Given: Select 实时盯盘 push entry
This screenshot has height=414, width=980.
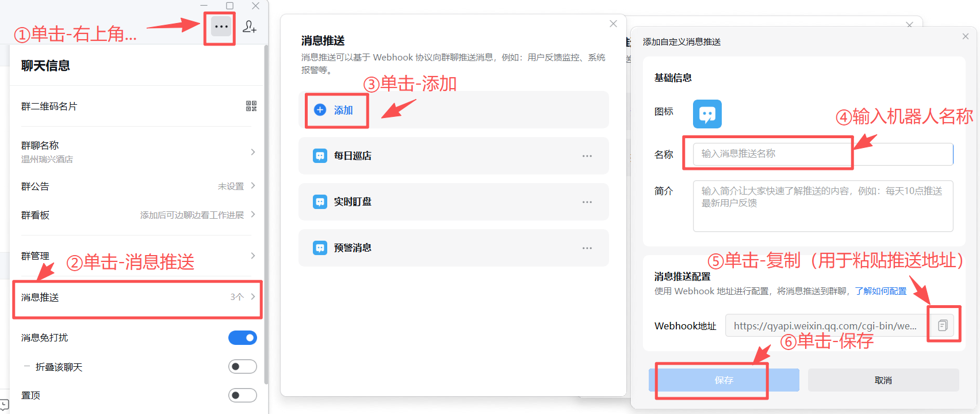Looking at the screenshot, I should pos(453,202).
